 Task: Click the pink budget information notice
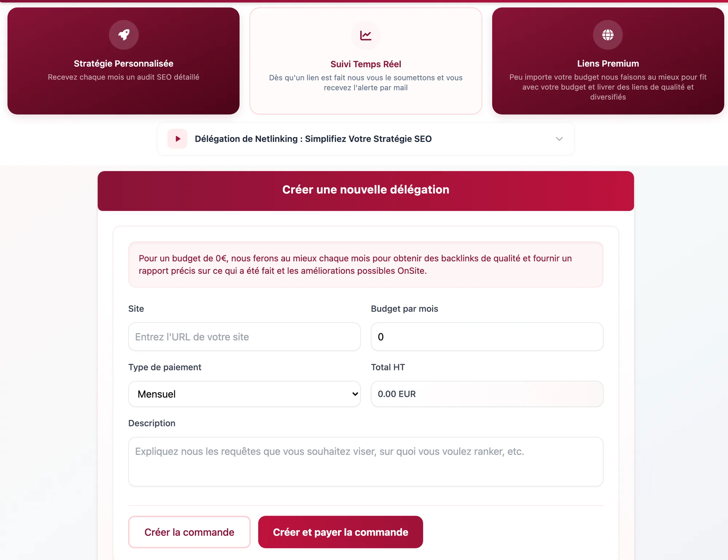click(x=366, y=264)
